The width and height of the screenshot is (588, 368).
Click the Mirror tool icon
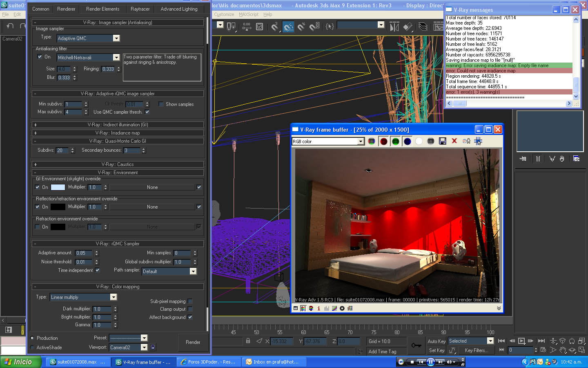(x=394, y=27)
